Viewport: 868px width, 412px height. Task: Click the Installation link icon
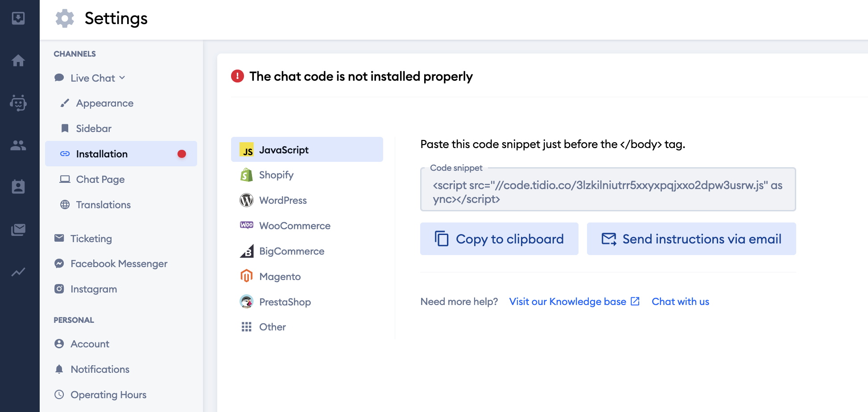click(65, 154)
